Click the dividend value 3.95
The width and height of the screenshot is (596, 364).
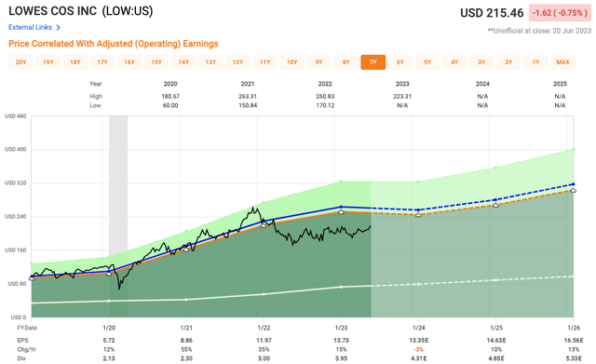click(341, 358)
